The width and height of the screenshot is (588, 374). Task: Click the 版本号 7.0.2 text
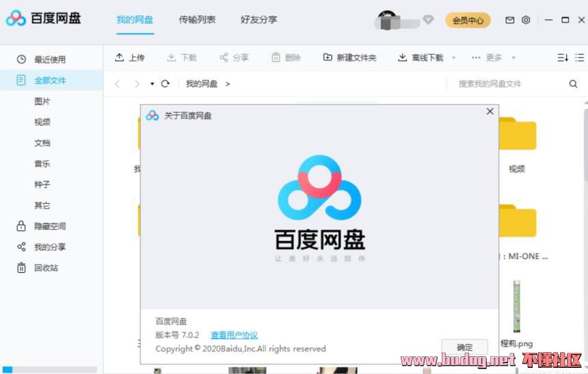click(177, 335)
